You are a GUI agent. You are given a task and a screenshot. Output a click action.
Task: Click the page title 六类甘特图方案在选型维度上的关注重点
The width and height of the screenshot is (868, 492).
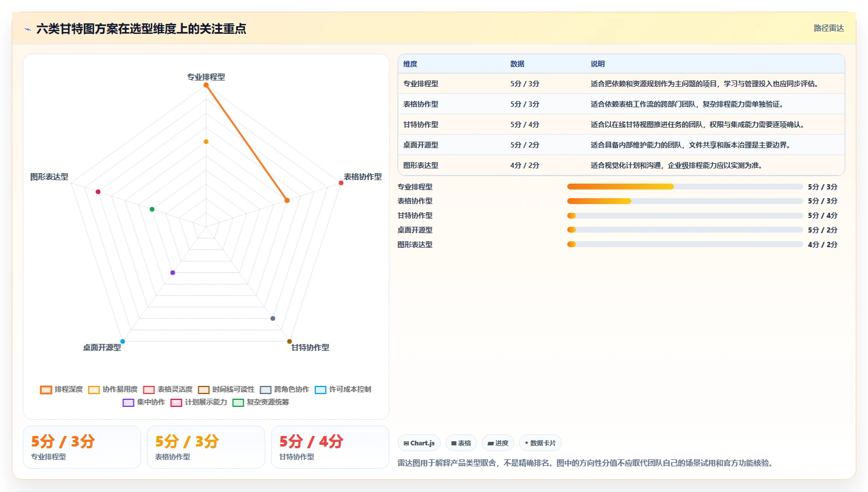point(141,29)
